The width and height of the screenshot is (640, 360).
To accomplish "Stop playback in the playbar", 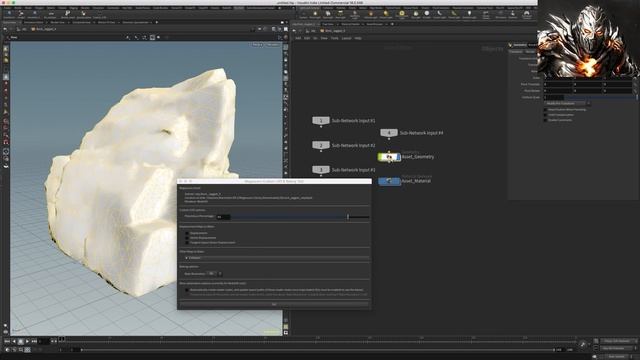I will [x=21, y=341].
